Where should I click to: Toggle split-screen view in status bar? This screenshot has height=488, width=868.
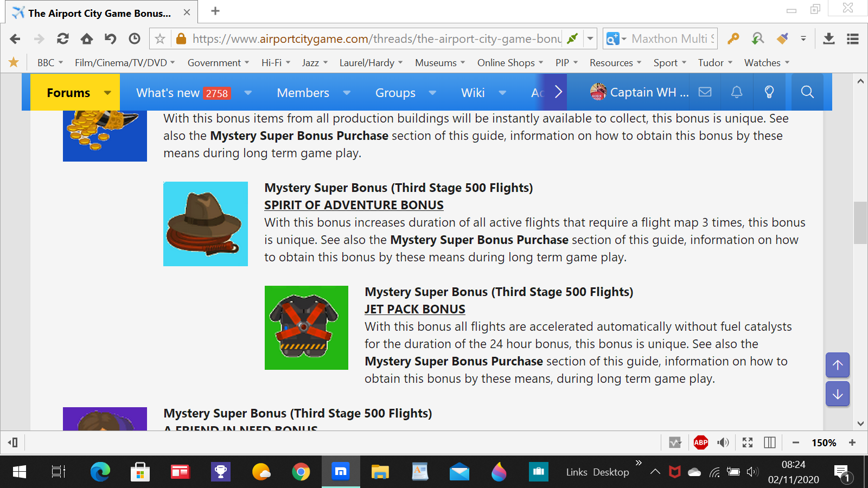point(770,442)
